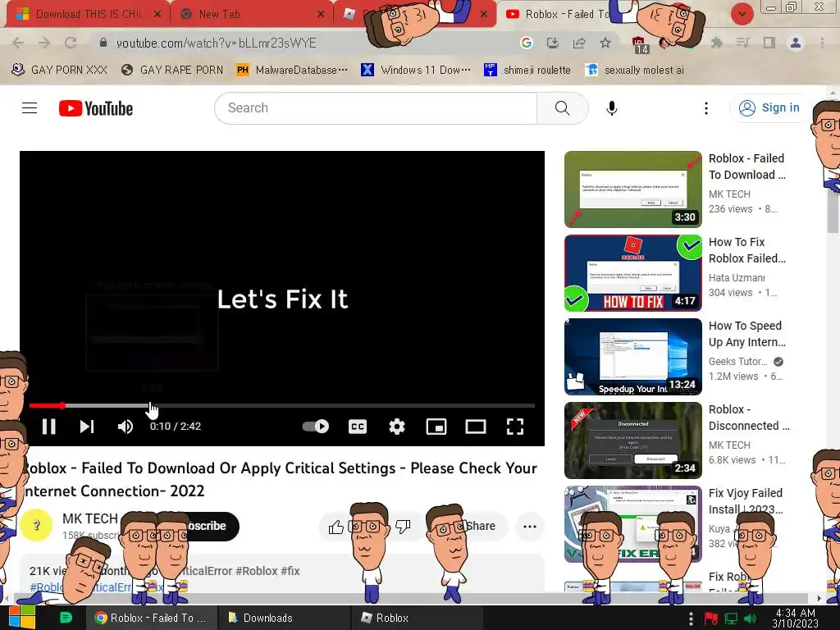Open How To Speed Up Any Intern video

(632, 356)
